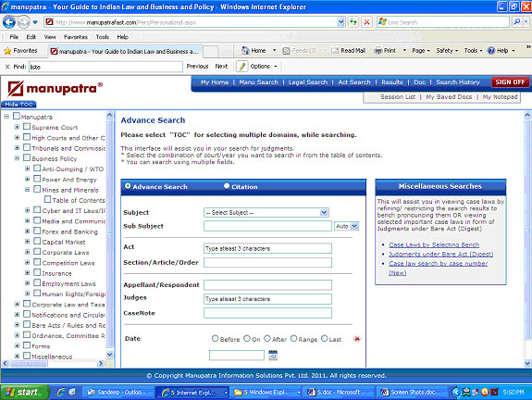Open the File menu
Screen dimensions: 532x400
(14, 37)
